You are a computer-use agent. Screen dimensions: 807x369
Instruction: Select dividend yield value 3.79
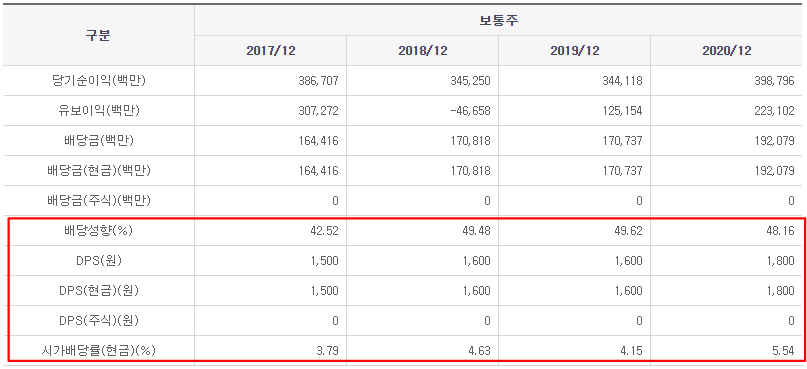click(328, 350)
